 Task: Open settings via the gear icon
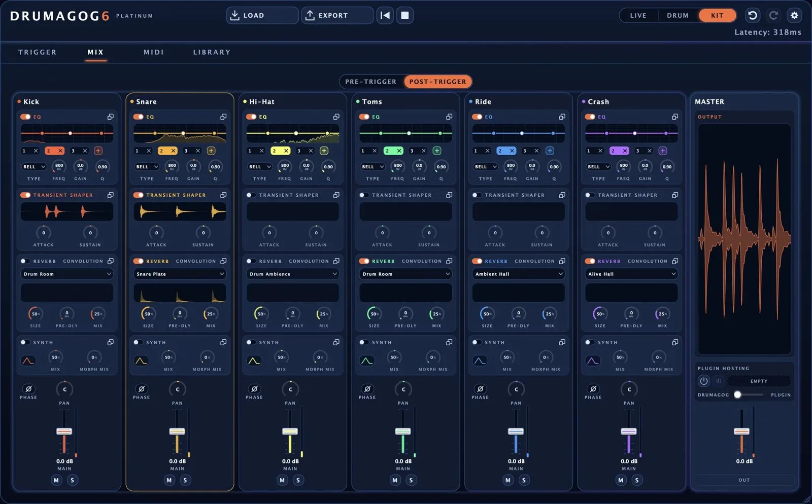point(794,15)
